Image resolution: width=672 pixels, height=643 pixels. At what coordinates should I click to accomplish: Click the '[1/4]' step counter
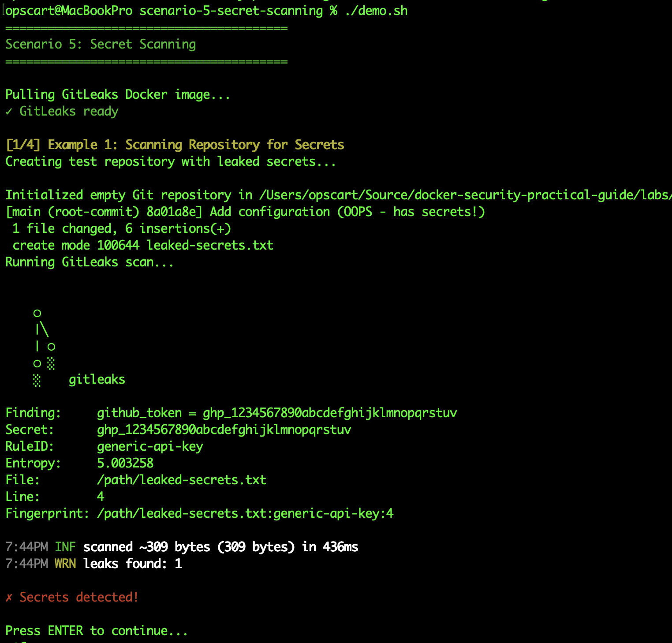(x=23, y=145)
